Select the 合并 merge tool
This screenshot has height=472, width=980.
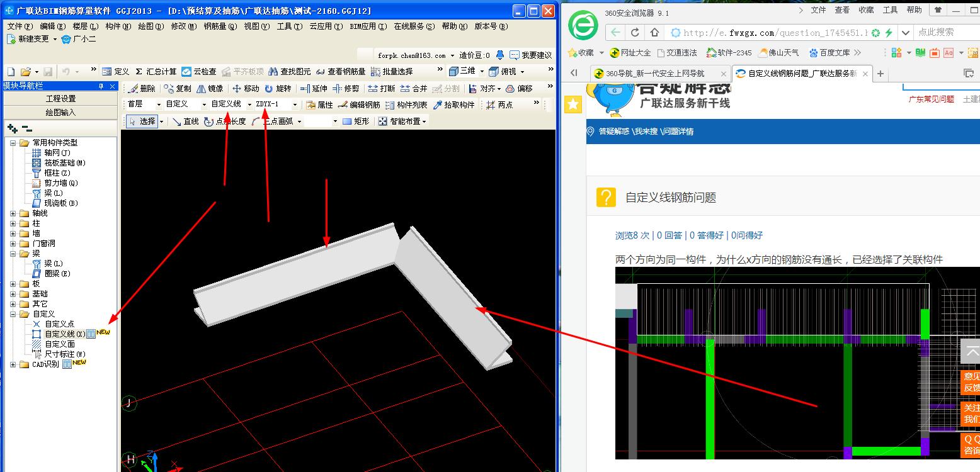(414, 89)
